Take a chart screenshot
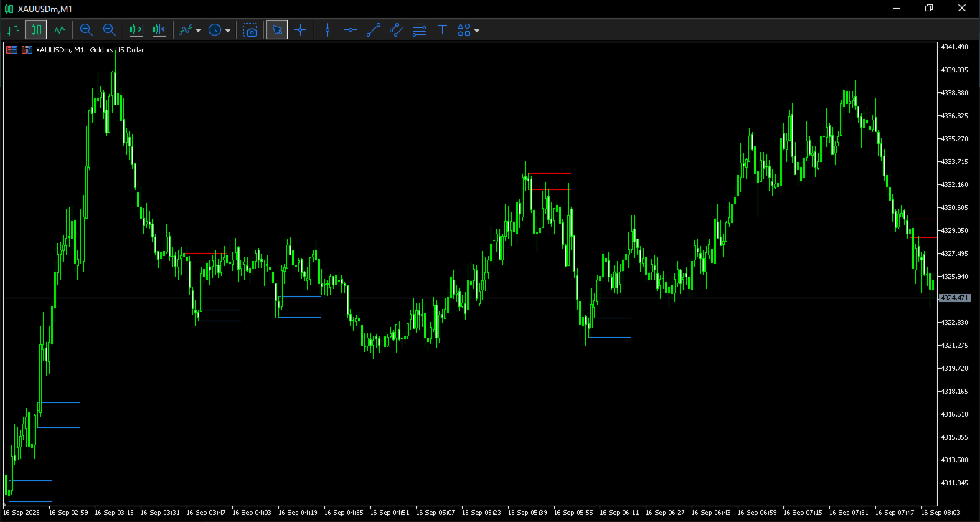This screenshot has width=980, height=522. click(x=250, y=30)
